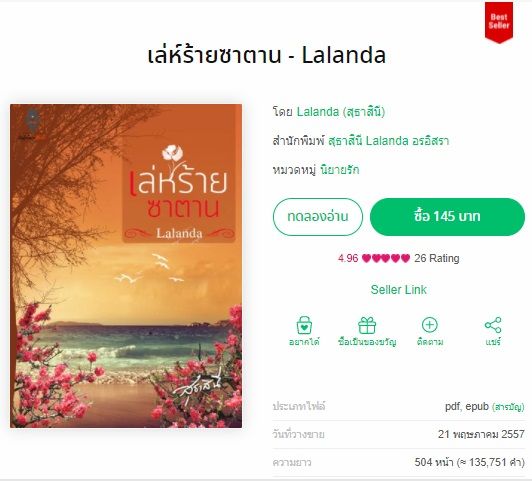
Task: Click the follow plus circle icon
Action: pos(430,325)
